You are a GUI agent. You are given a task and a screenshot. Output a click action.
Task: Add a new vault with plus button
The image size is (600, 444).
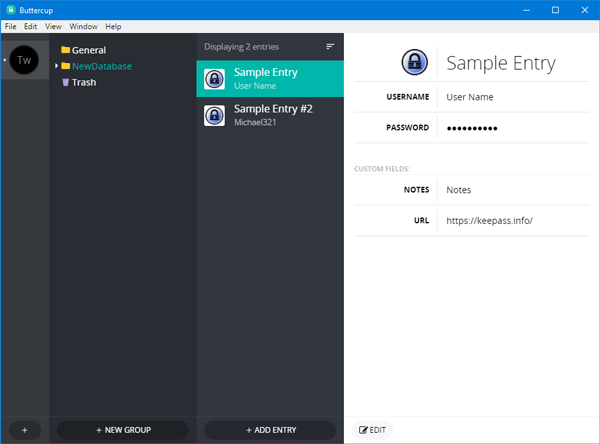24,430
